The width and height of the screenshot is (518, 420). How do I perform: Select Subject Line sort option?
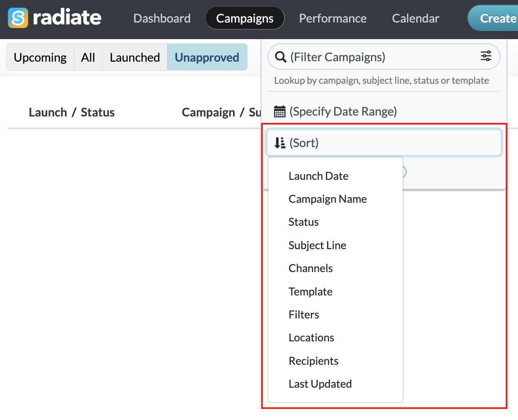317,245
